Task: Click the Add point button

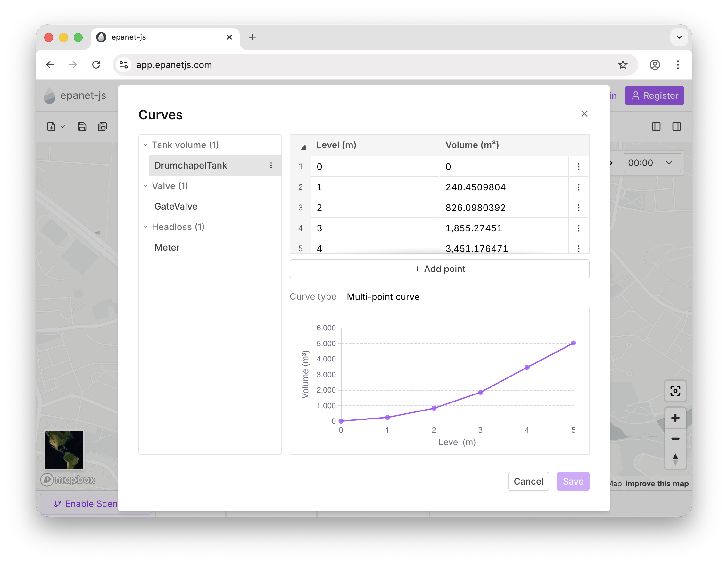Action: point(439,269)
